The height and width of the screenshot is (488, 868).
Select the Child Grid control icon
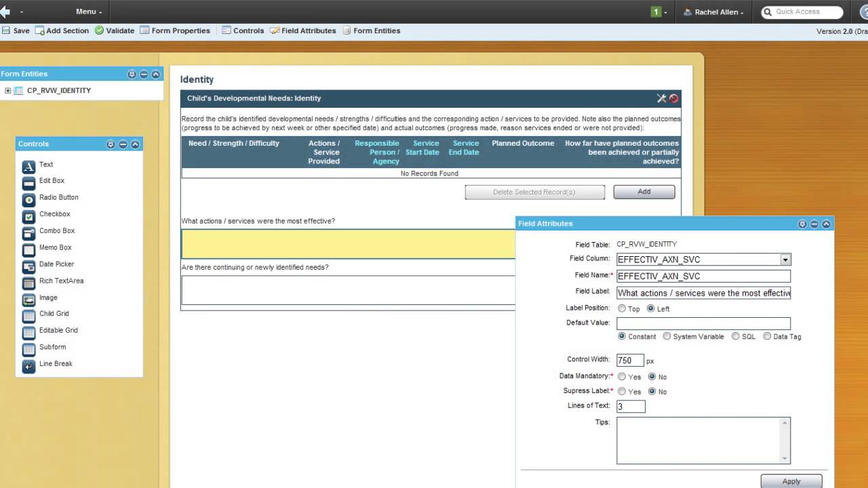coord(28,316)
